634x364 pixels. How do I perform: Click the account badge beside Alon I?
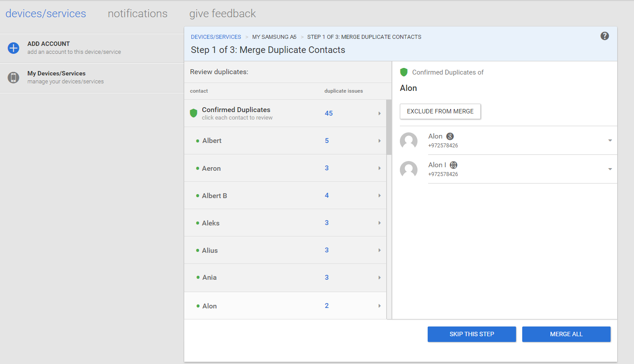[453, 165]
